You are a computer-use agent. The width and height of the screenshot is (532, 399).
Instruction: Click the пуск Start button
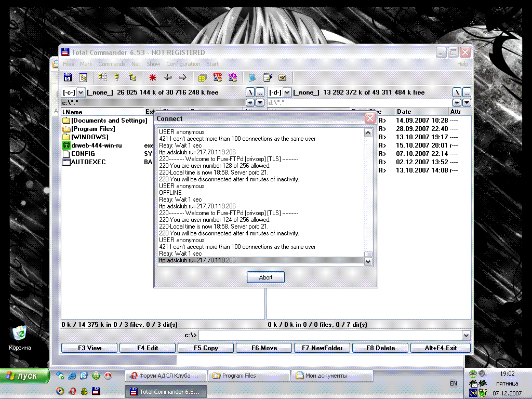24,376
